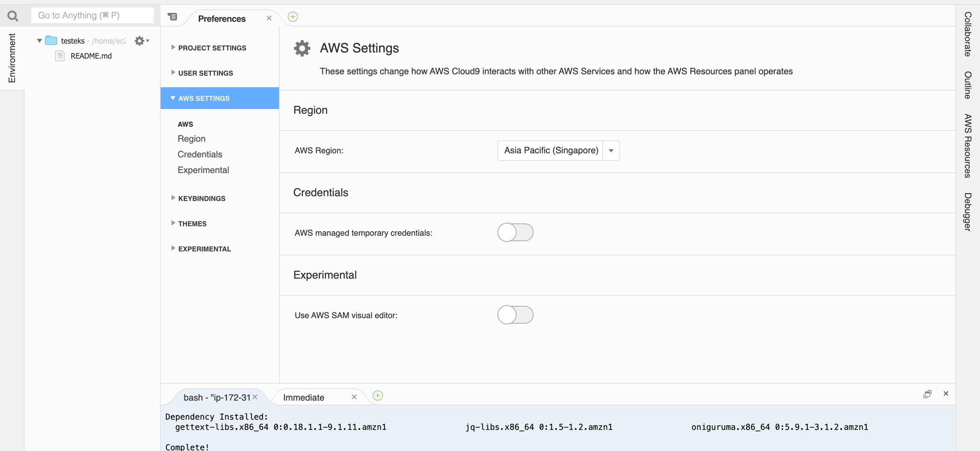Click jq-libs.x86_64 package text in terminal
Viewport: 980px width, 451px height.
click(x=539, y=427)
